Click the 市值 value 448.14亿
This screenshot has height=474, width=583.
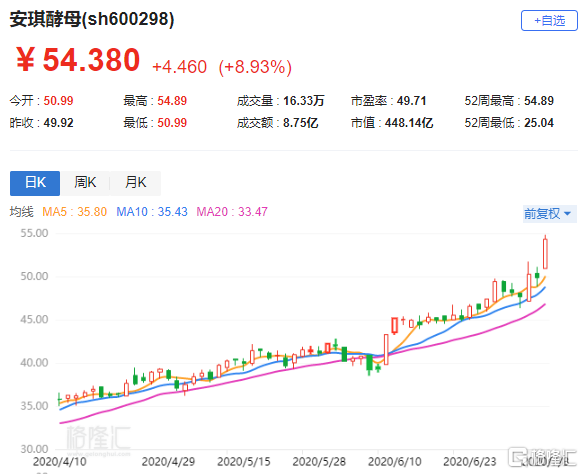pyautogui.click(x=409, y=123)
